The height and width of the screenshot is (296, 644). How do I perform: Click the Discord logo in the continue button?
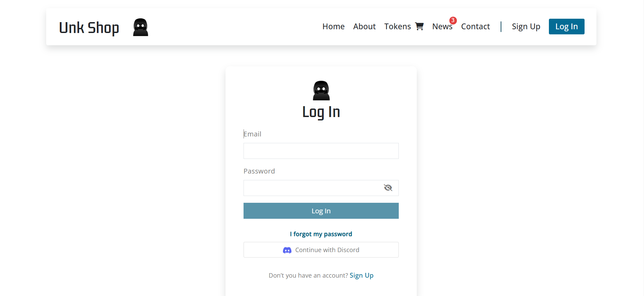coord(287,250)
